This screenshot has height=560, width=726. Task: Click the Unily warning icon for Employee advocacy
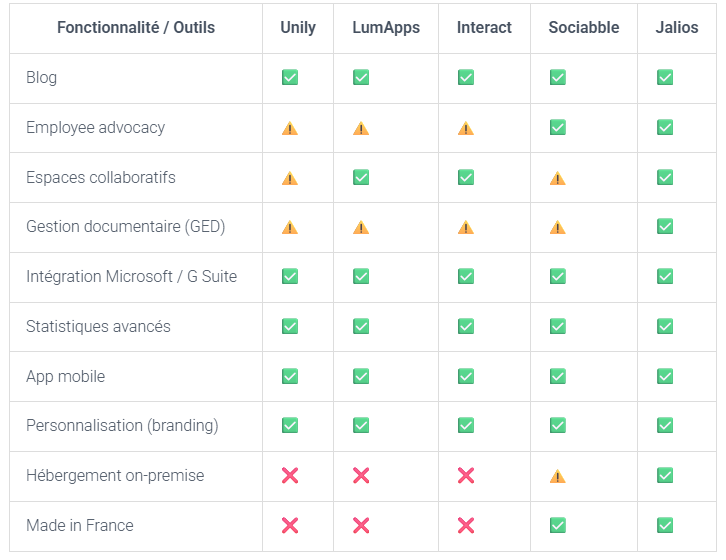point(290,128)
